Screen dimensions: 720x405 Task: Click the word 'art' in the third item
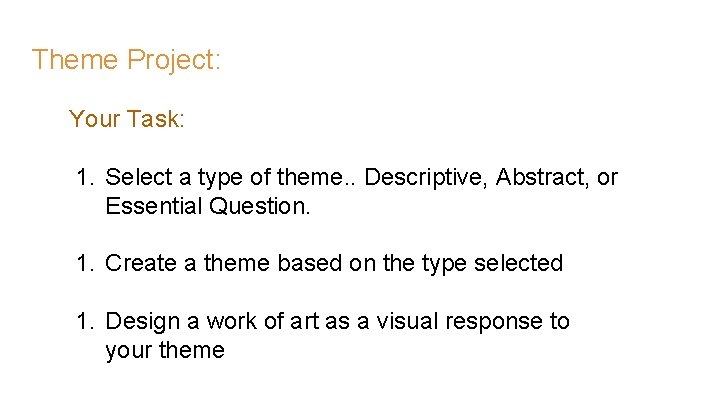(x=304, y=322)
